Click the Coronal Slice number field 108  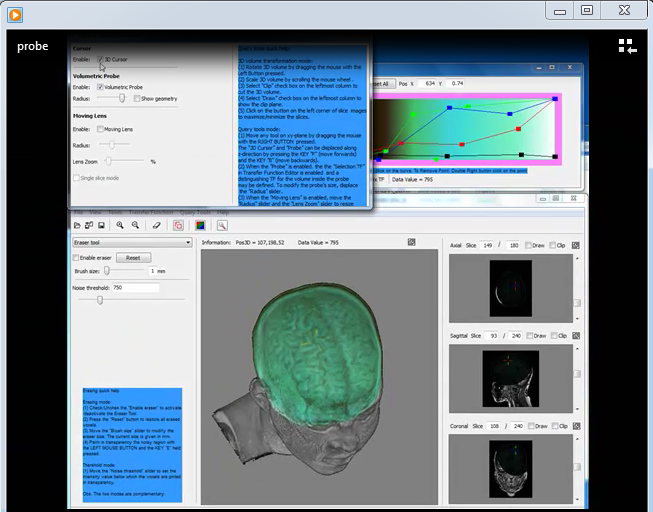coord(494,426)
